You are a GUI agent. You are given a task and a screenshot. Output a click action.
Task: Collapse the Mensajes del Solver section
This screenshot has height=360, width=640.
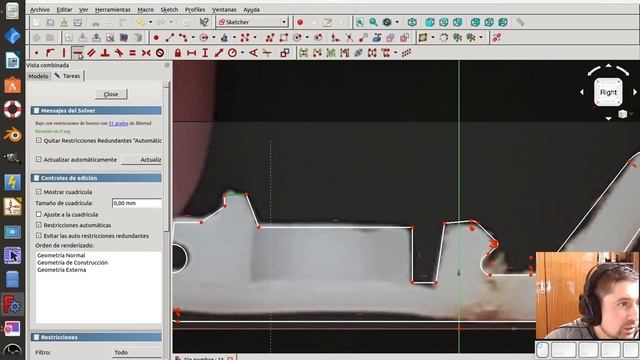[x=96, y=111]
